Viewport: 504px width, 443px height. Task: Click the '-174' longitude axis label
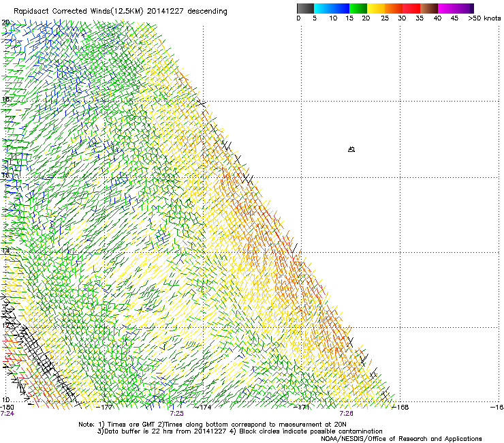(204, 407)
